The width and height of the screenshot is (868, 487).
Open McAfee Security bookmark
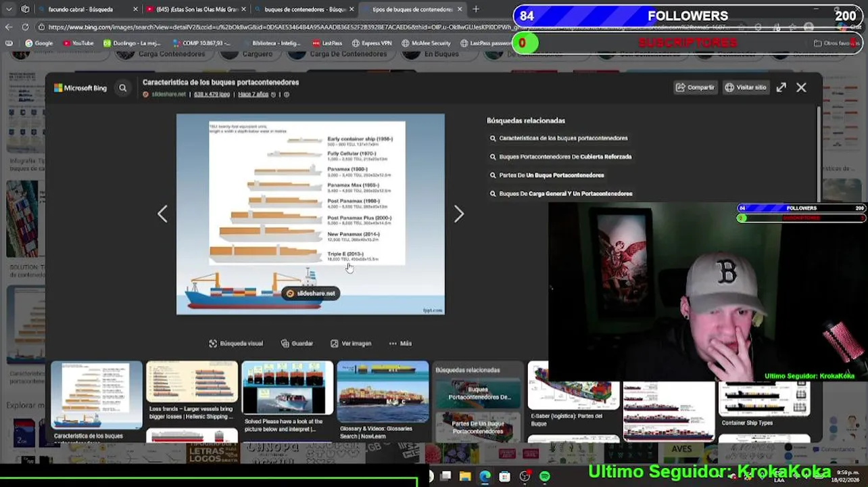426,43
